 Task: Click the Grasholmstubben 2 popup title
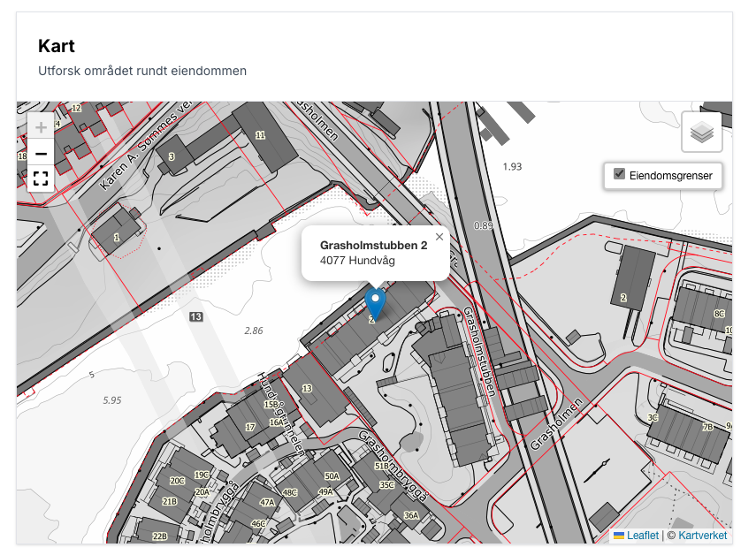click(x=373, y=245)
